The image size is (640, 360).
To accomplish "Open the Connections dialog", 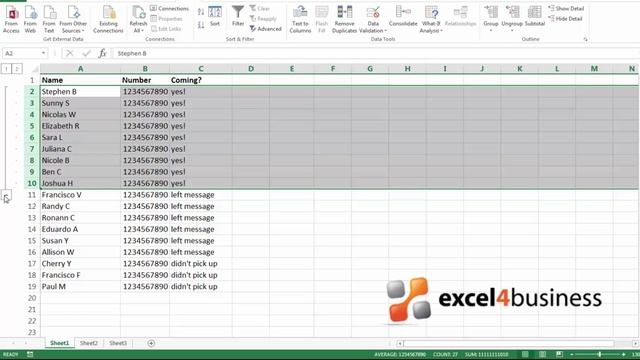I will point(169,8).
